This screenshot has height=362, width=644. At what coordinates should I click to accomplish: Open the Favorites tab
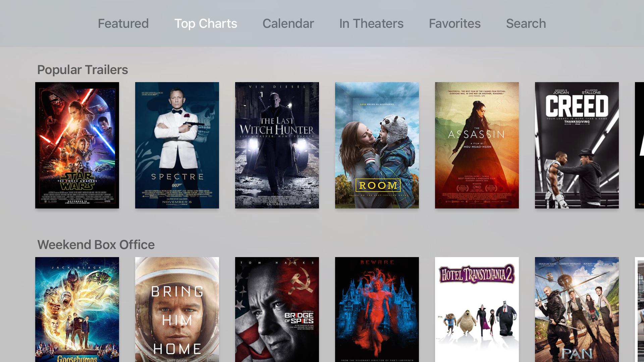click(x=455, y=23)
